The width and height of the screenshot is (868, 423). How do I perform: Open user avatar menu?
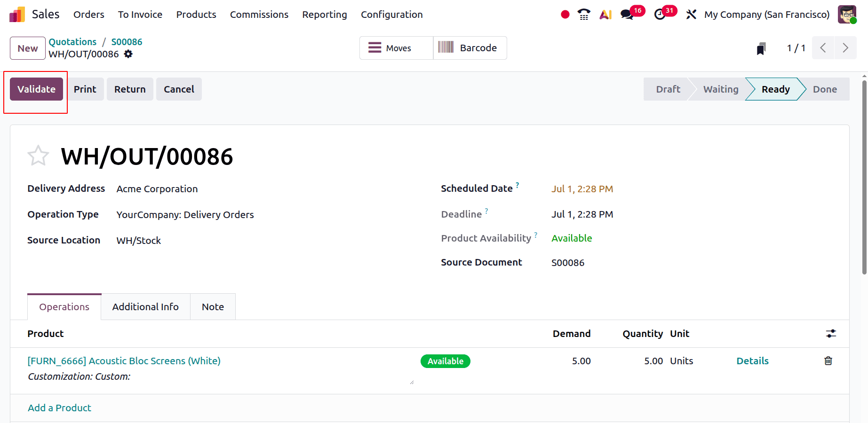[x=847, y=14]
